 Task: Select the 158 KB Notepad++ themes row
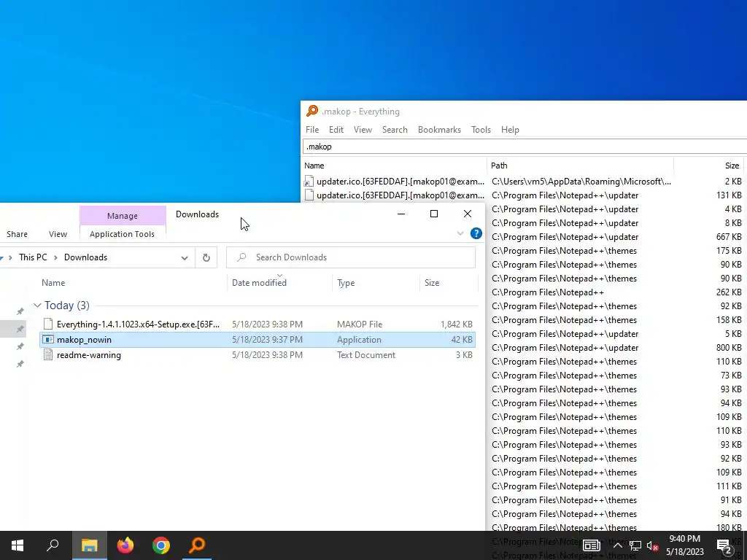click(x=616, y=320)
